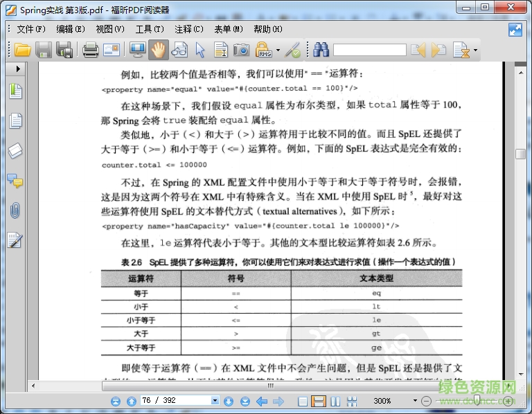Click the Open file folder icon
Screen dimensions: 532x414
point(22,50)
